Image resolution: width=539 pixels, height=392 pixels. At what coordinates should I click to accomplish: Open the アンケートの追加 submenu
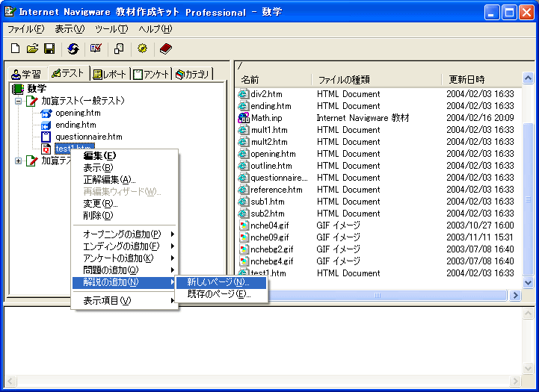(x=125, y=258)
